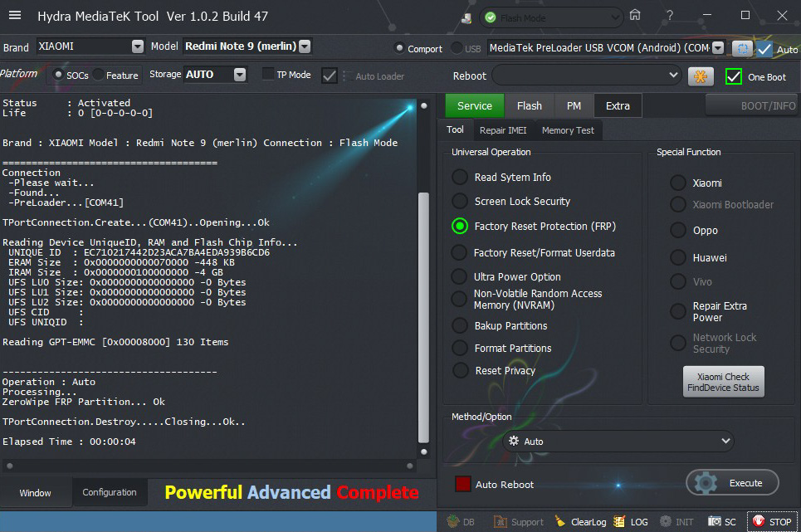Select the Format Partitions operation
The width and height of the screenshot is (801, 532).
click(x=460, y=349)
